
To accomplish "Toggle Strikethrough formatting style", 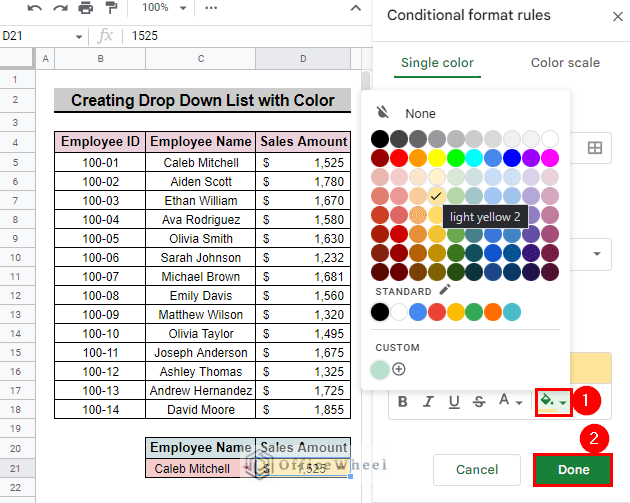I will [x=479, y=401].
